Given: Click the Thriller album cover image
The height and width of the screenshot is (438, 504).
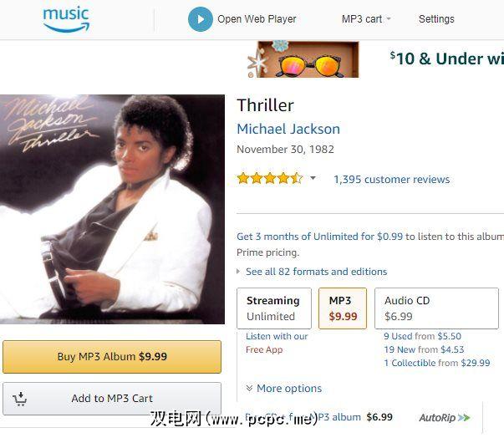Looking at the screenshot, I should tap(112, 209).
